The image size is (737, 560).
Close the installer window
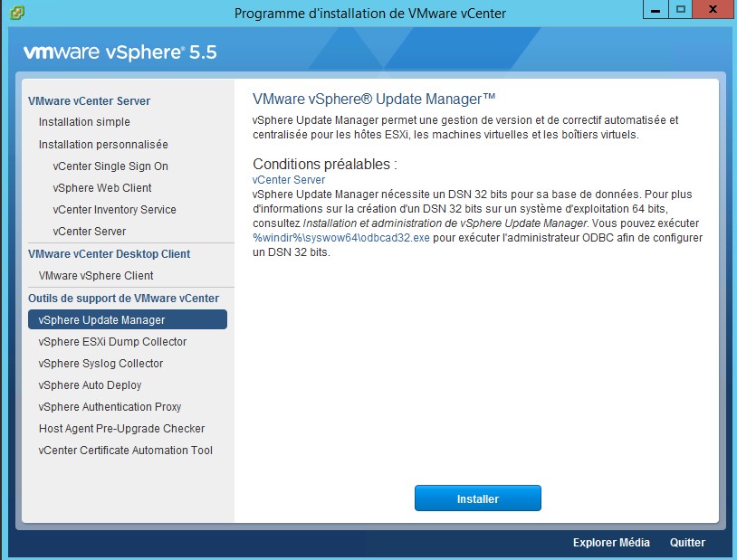coord(713,9)
